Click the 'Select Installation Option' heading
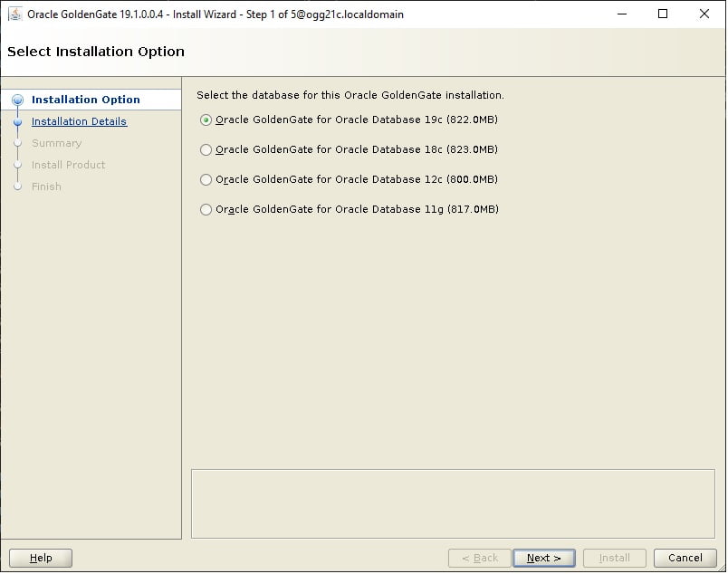The image size is (728, 574). [96, 51]
